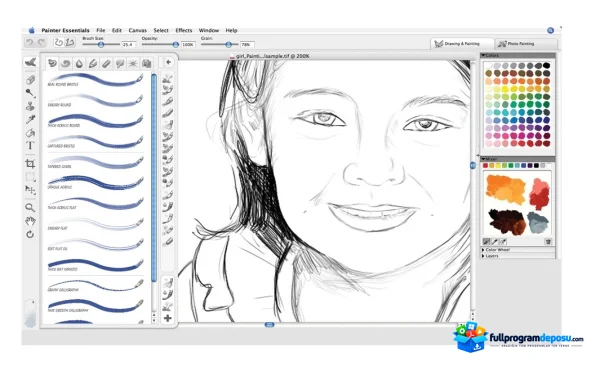Screen dimensions: 600x375
Task: Choose the Rectangular Selection tool
Action: pos(30,177)
